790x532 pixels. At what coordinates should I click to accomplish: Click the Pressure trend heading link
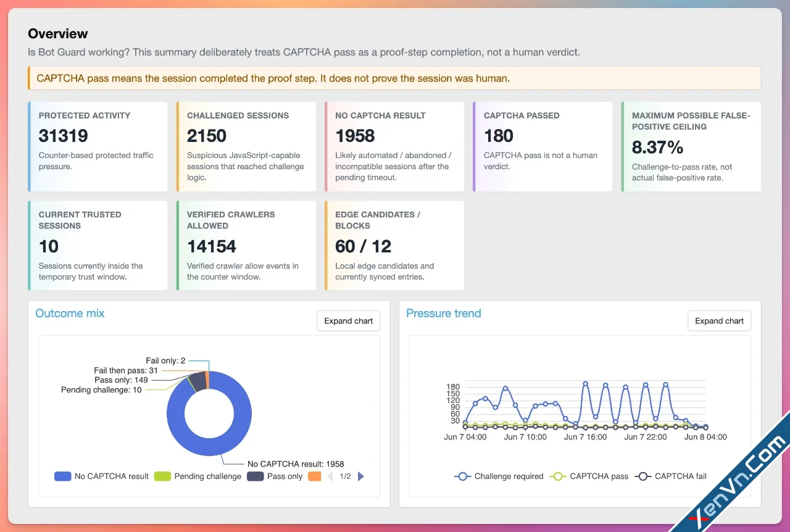click(443, 314)
